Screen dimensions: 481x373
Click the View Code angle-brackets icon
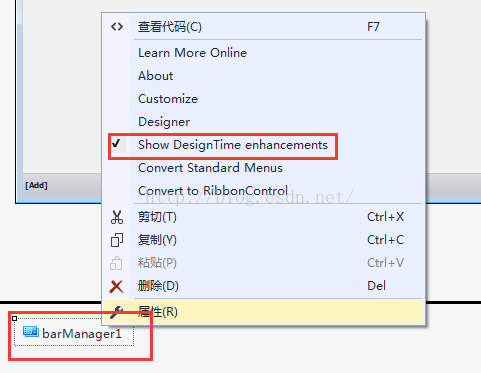(117, 27)
